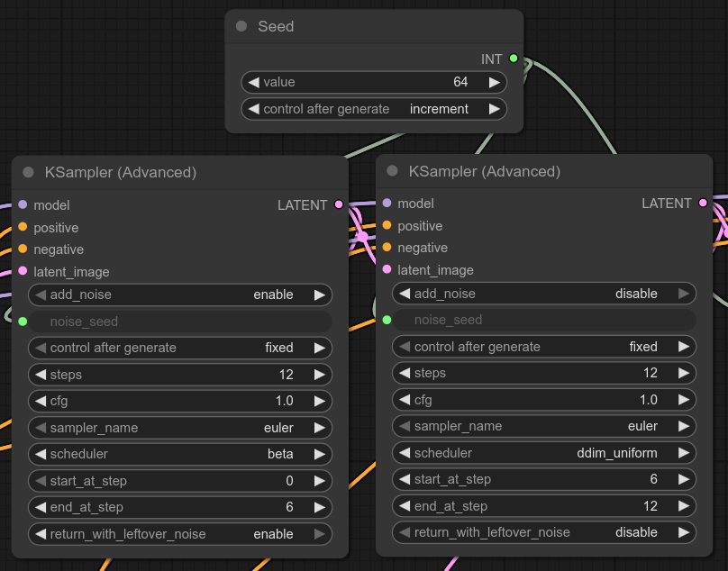The image size is (728, 571).
Task: Increase left KSampler end_at_step with right arrow
Action: pos(320,507)
